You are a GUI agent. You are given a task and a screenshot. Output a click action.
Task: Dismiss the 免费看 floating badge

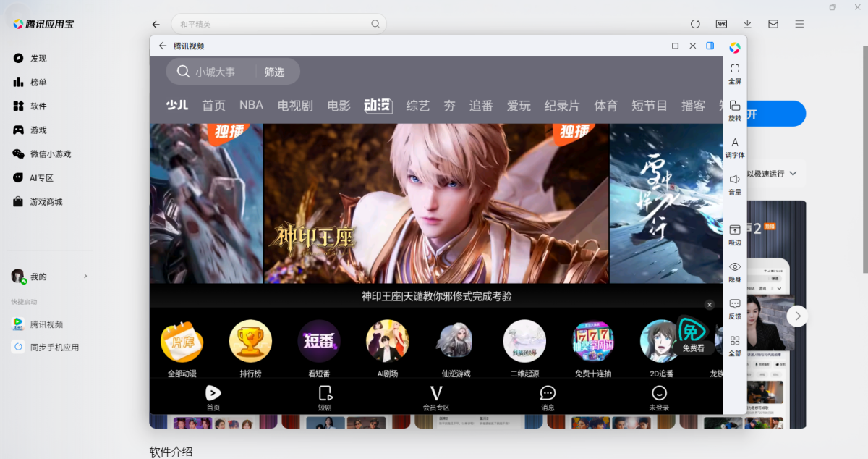(710, 306)
